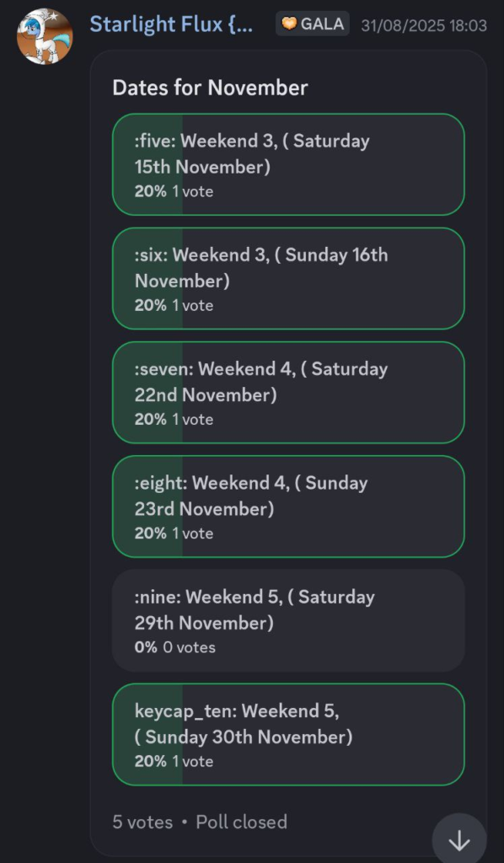Open the 0 votes count on Saturday 29th
The height and width of the screenshot is (863, 504).
click(190, 647)
